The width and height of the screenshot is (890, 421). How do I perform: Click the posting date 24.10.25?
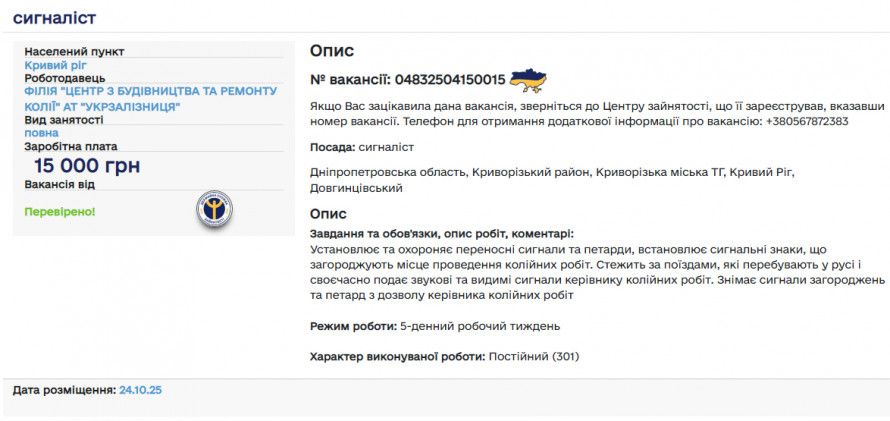click(x=140, y=390)
